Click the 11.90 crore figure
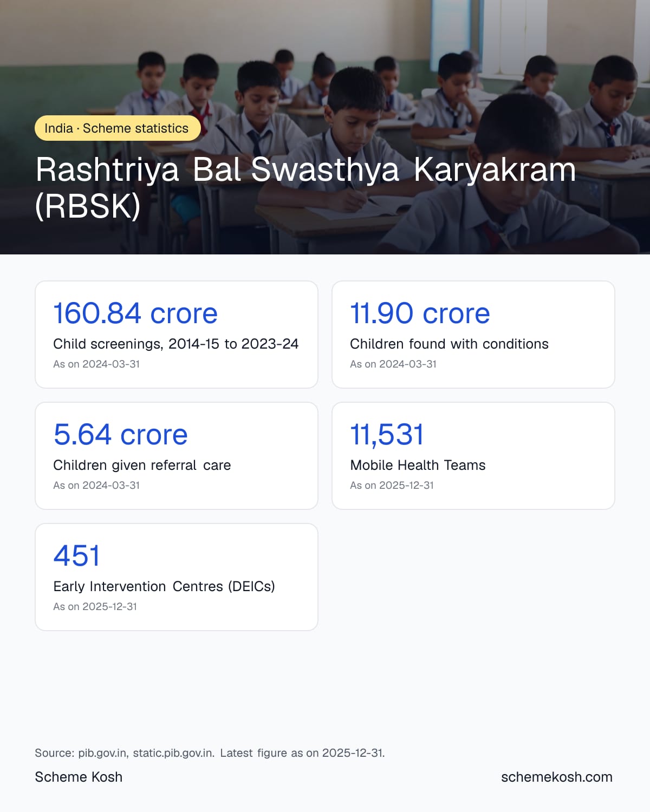Viewport: 650px width, 812px height. tap(420, 313)
